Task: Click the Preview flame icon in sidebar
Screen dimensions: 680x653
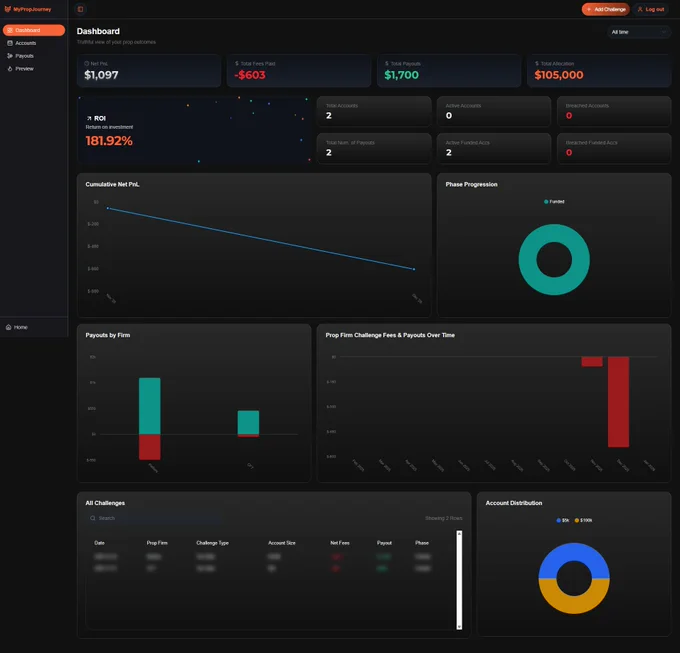Action: click(10, 69)
